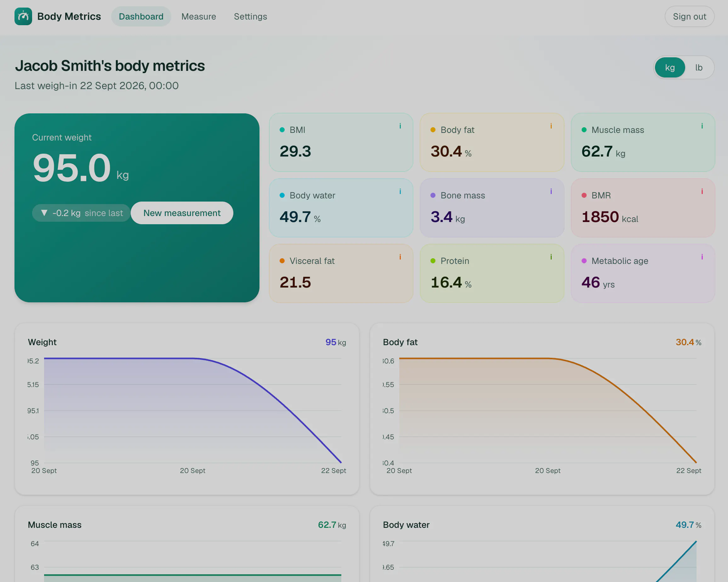Click the Body water chart title
The image size is (728, 582).
pos(406,525)
